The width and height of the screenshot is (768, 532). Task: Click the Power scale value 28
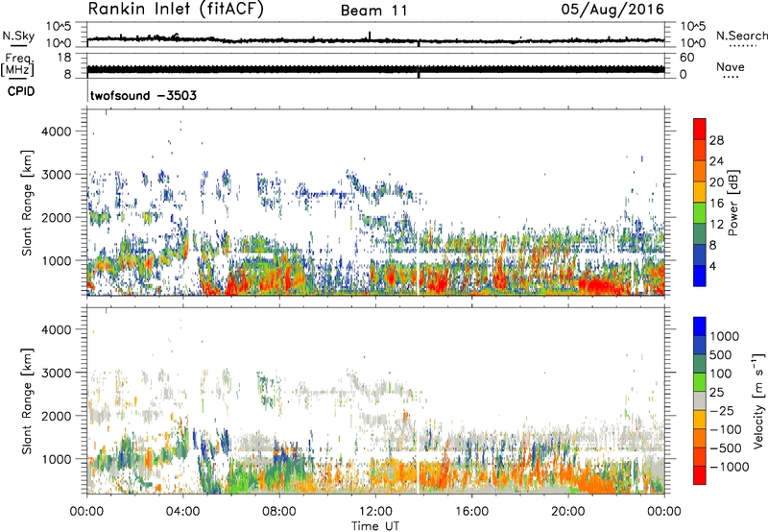coord(716,140)
